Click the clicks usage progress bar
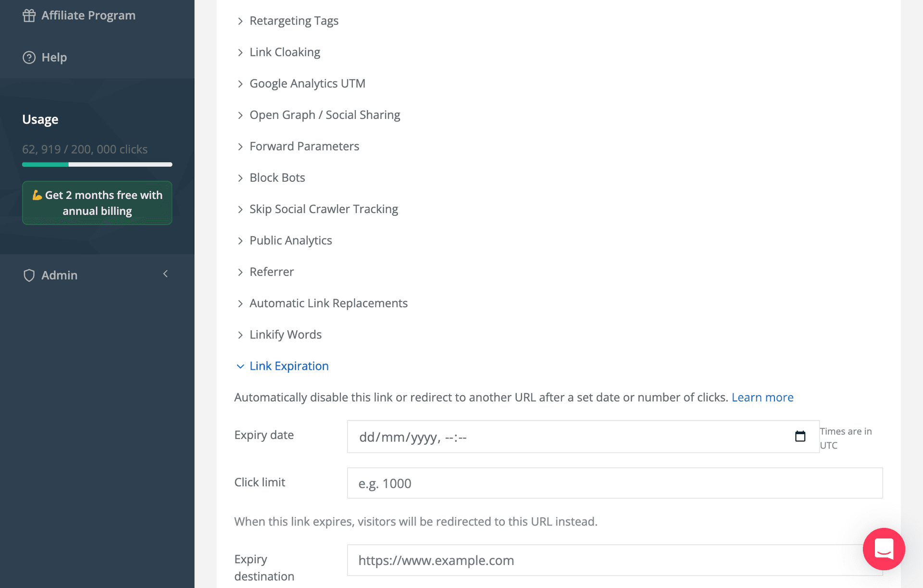Image resolution: width=923 pixels, height=588 pixels. point(97,164)
